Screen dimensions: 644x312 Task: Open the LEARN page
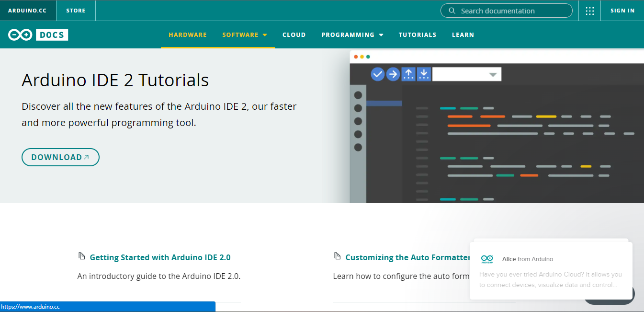point(463,35)
